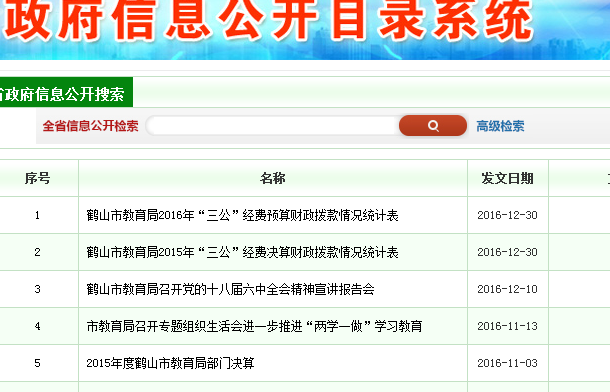Click the 发文日期 column header
Viewport: 610px width, 392px height.
[x=507, y=178]
